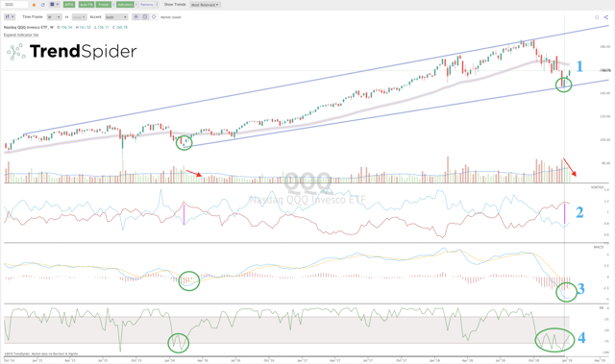Open the Most Relevant trends dropdown
This screenshot has width=615, height=364.
click(206, 5)
